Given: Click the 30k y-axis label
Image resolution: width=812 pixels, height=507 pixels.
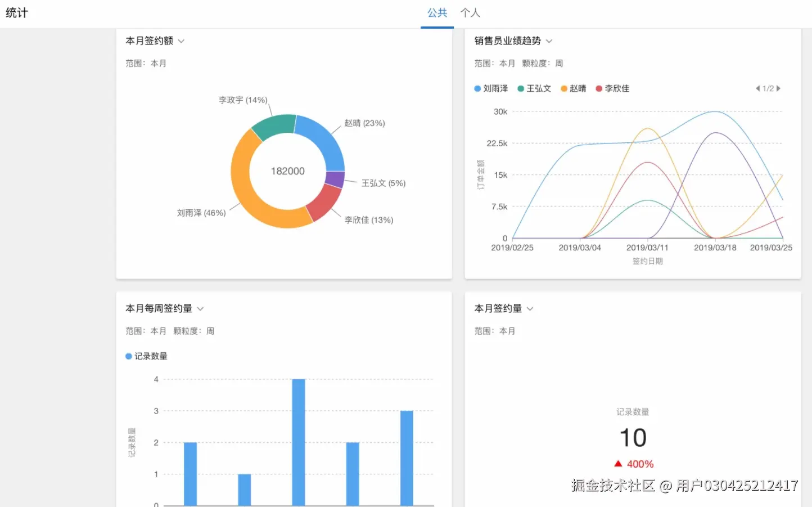Looking at the screenshot, I should [500, 111].
